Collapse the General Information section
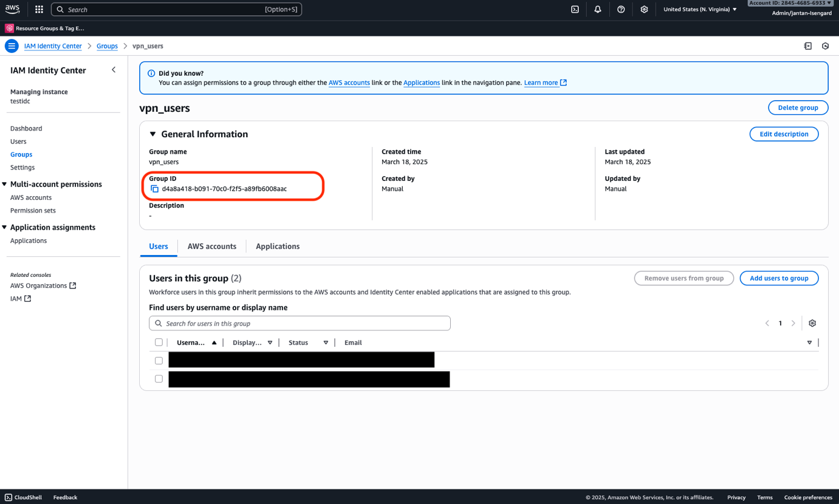This screenshot has height=504, width=839. click(x=153, y=134)
